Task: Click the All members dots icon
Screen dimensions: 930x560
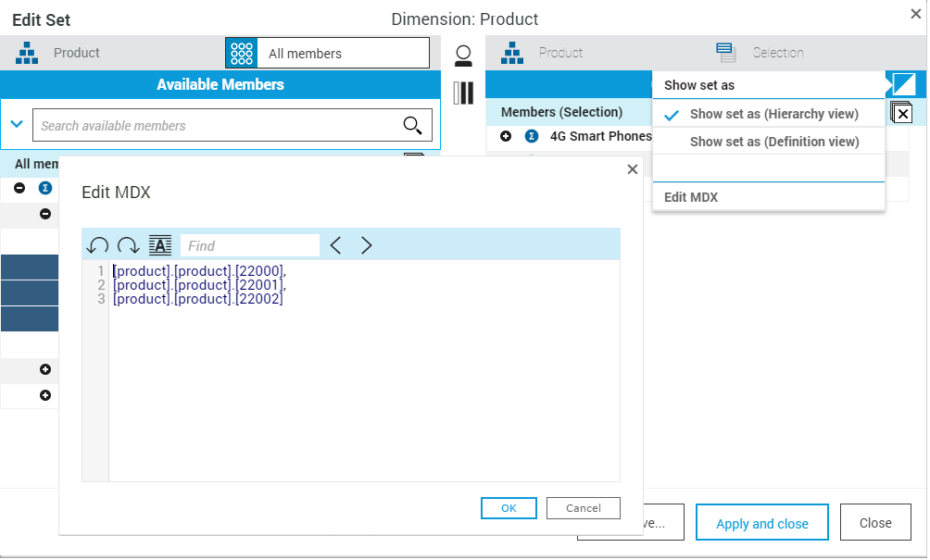Action: point(242,54)
